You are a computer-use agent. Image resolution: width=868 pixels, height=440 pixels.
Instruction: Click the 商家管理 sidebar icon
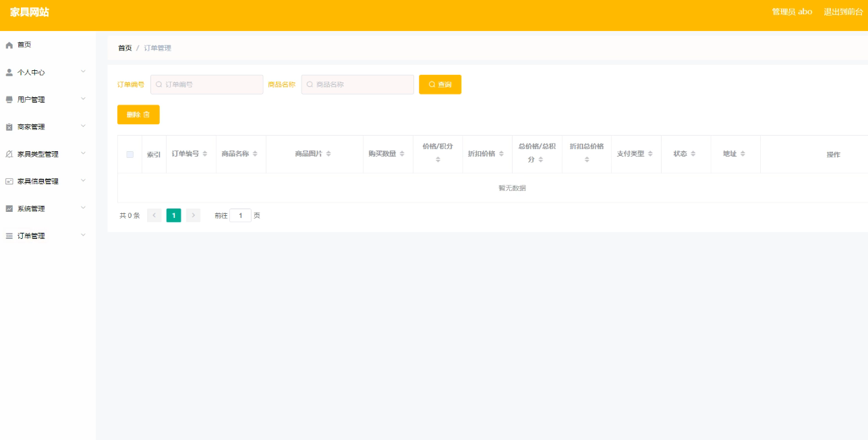coord(9,127)
